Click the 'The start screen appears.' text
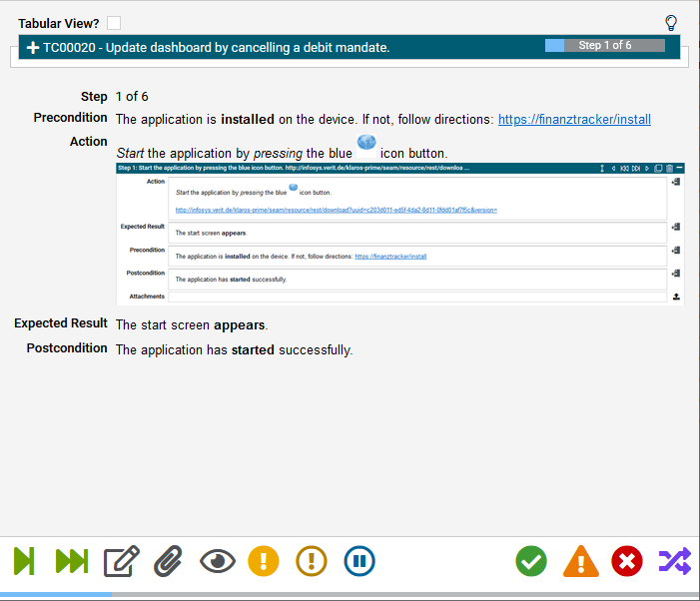 (x=192, y=325)
